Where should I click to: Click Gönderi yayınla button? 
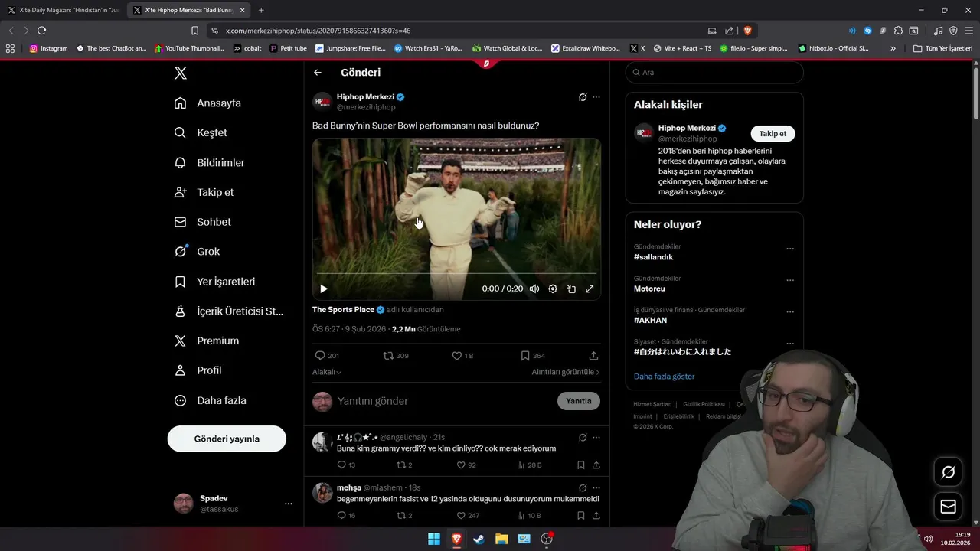(x=227, y=439)
